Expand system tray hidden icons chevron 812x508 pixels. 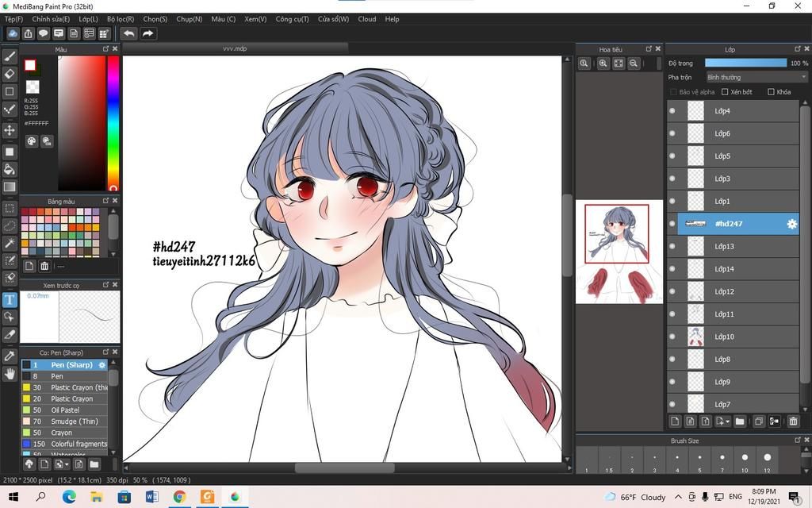tap(678, 497)
